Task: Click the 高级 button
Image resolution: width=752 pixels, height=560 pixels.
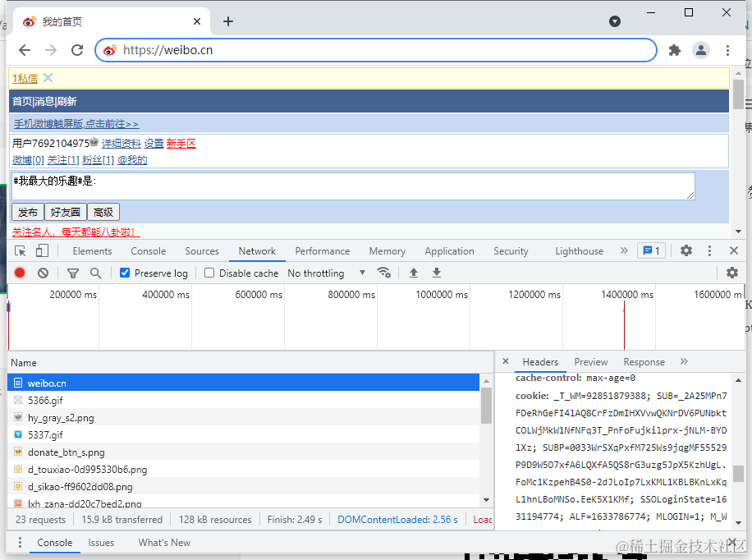Action: coord(103,212)
